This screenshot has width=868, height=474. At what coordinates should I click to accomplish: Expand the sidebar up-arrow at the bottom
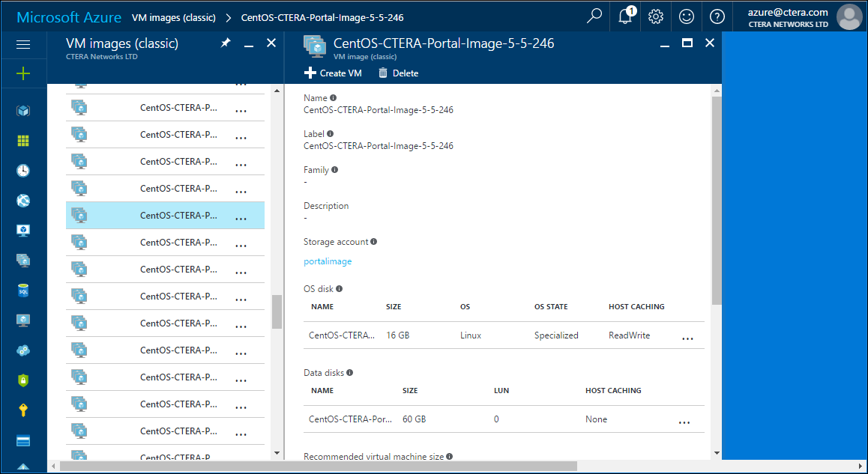[x=23, y=467]
